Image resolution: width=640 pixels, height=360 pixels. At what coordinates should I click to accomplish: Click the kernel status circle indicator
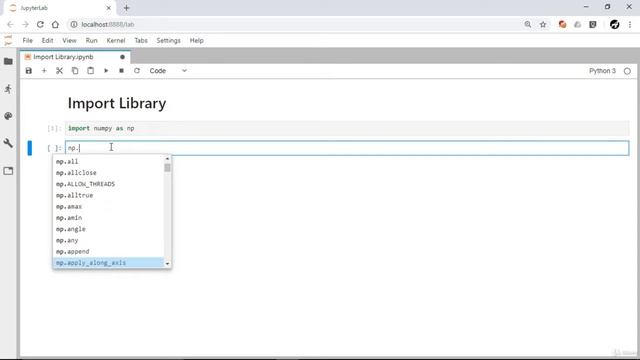coord(627,71)
